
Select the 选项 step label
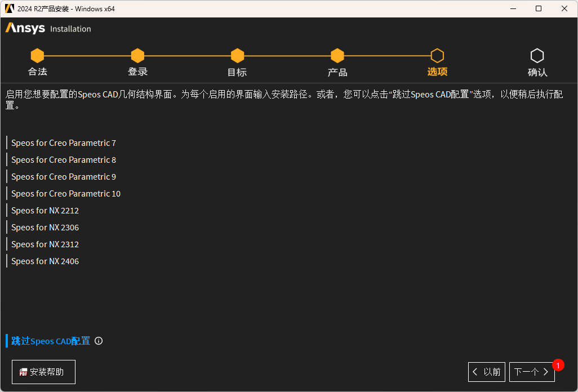(x=437, y=72)
